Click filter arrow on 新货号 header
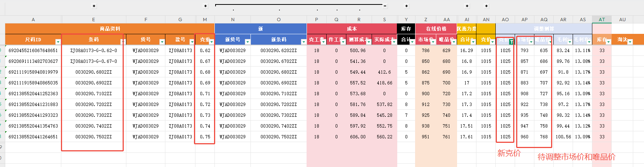The image size is (644, 167). click(247, 42)
